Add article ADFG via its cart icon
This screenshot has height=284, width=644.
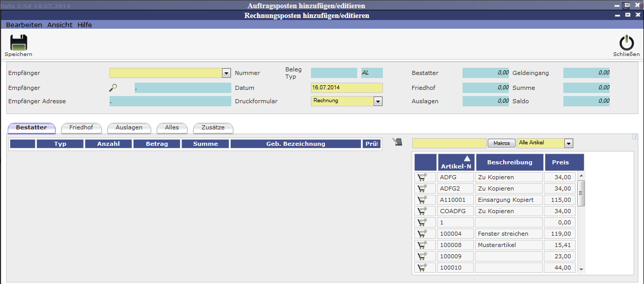(x=422, y=177)
